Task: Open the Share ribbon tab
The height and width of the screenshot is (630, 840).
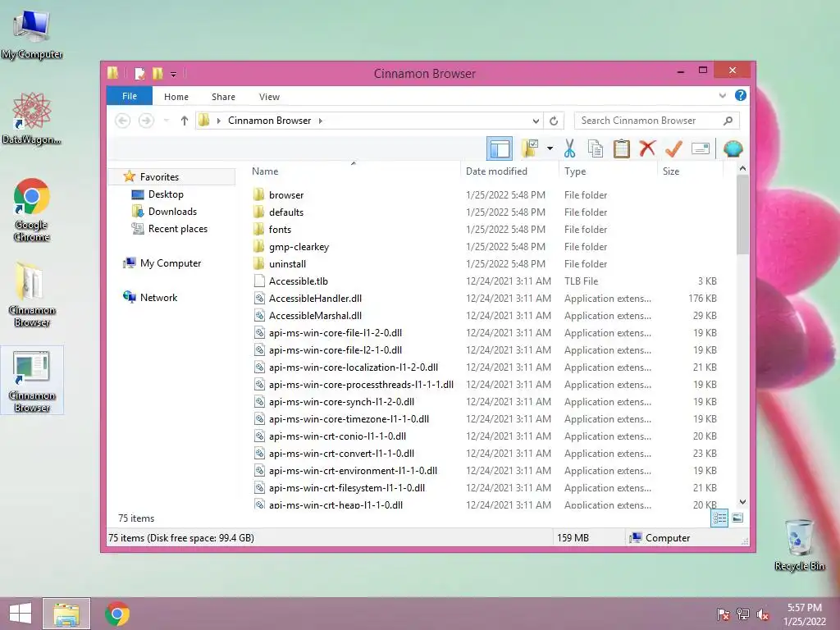Action: click(x=223, y=97)
